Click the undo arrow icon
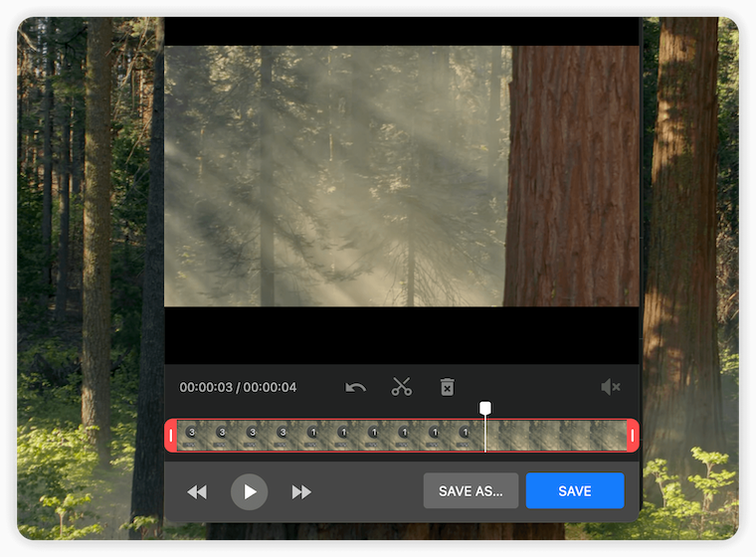This screenshot has width=756, height=557. [355, 387]
